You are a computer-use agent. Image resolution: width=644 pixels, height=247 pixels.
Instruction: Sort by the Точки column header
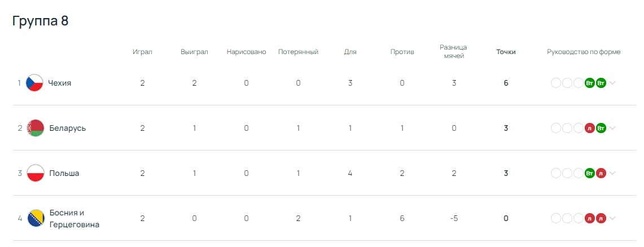[506, 52]
